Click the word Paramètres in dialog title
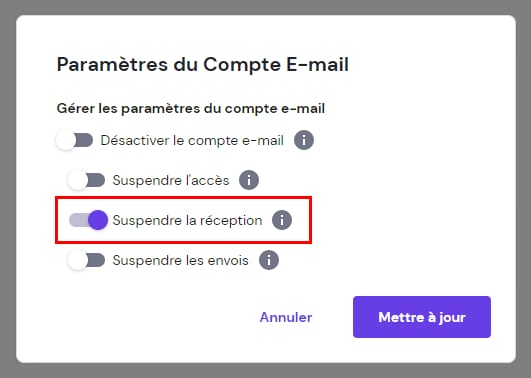Image resolution: width=531 pixels, height=378 pixels. (112, 64)
